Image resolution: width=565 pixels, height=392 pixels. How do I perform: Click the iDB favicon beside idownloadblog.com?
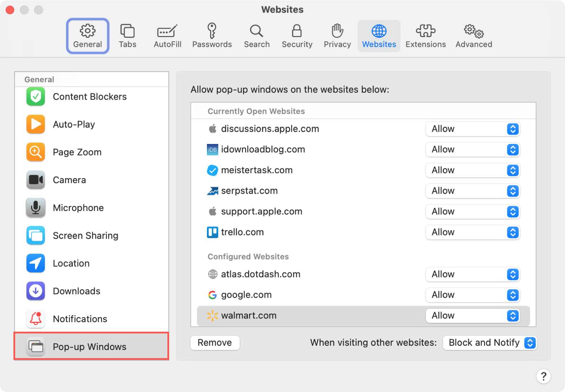coord(213,150)
